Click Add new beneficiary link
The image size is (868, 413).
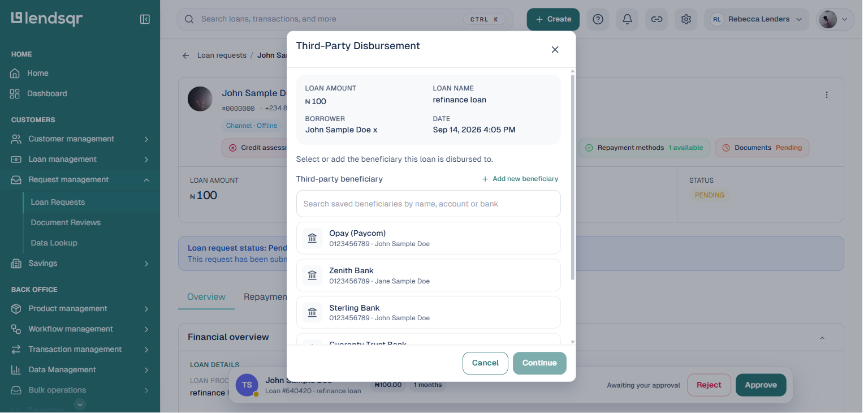(520, 179)
